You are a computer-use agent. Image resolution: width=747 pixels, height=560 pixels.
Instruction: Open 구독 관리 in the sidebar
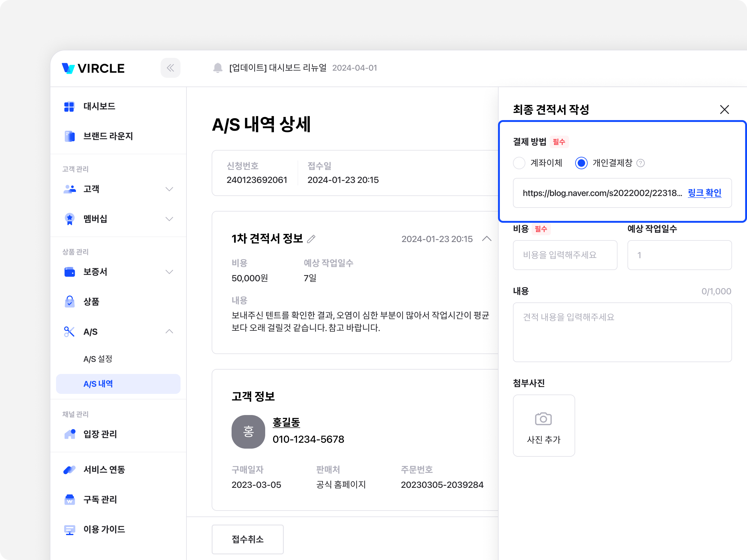coord(100,499)
